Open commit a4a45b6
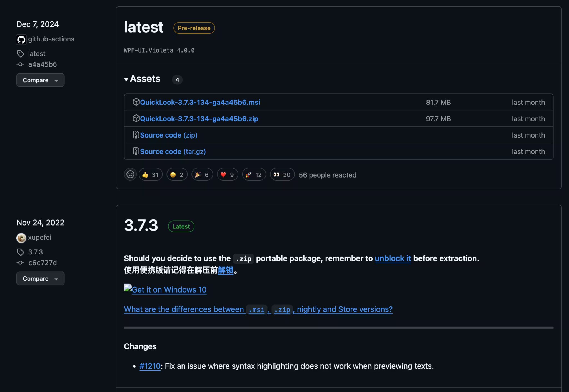The width and height of the screenshot is (569, 392). click(x=42, y=64)
